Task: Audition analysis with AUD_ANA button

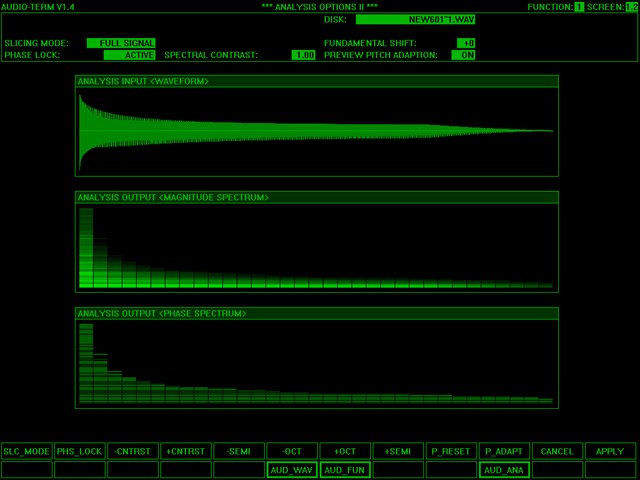Action: [504, 470]
